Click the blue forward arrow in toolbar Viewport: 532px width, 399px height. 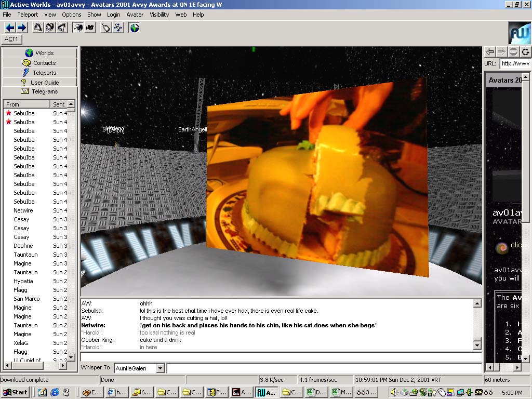pos(21,28)
